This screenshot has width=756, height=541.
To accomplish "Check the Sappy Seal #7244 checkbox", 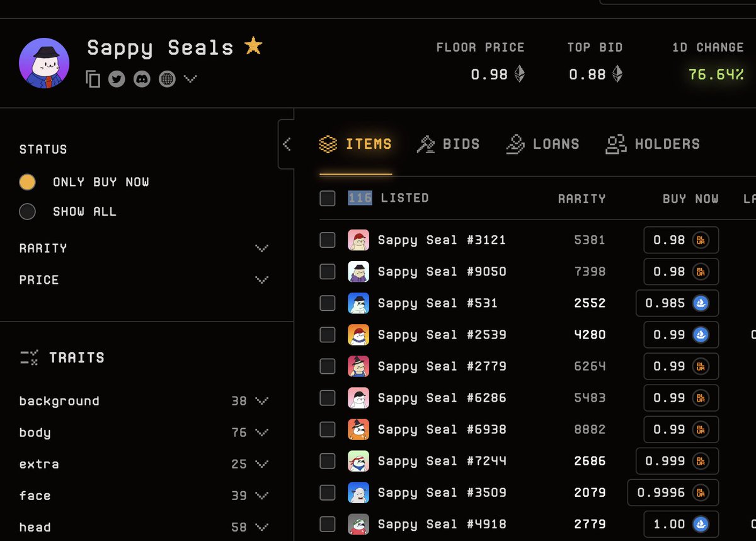I will 328,461.
